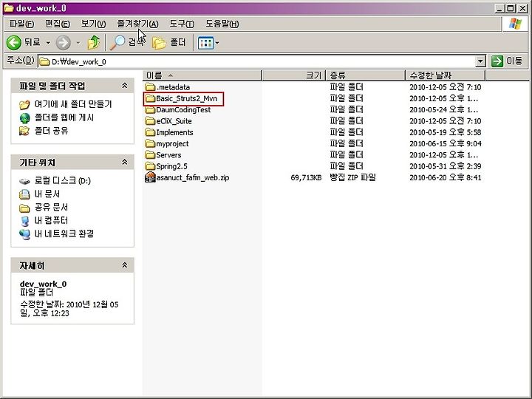Select the Spring2.5 folder name
The image size is (532, 399).
[171, 166]
